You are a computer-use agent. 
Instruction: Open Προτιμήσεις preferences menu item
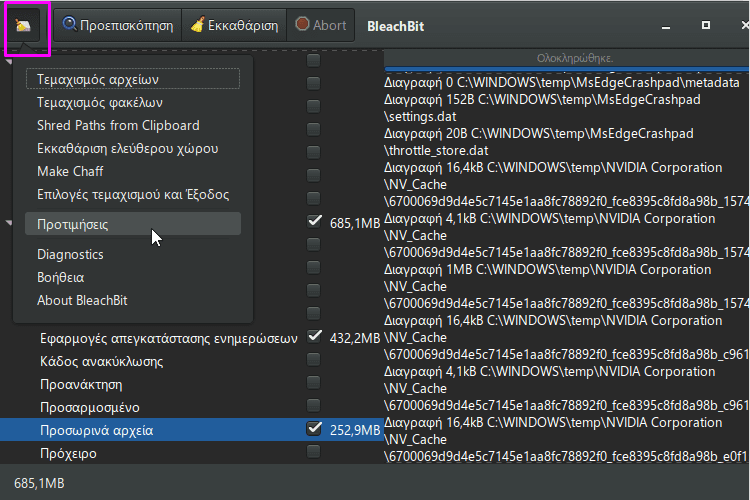[132, 224]
